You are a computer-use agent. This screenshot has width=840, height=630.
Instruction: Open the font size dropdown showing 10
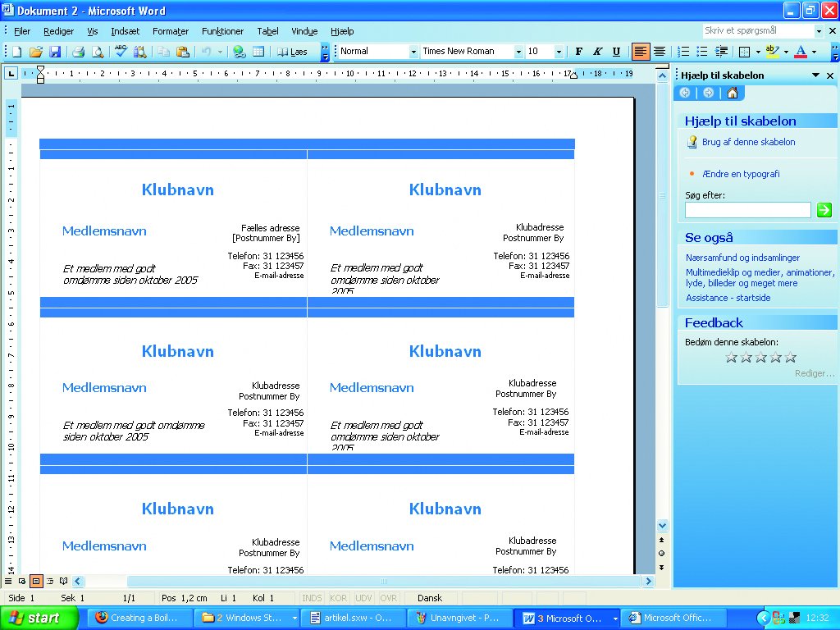click(x=559, y=52)
